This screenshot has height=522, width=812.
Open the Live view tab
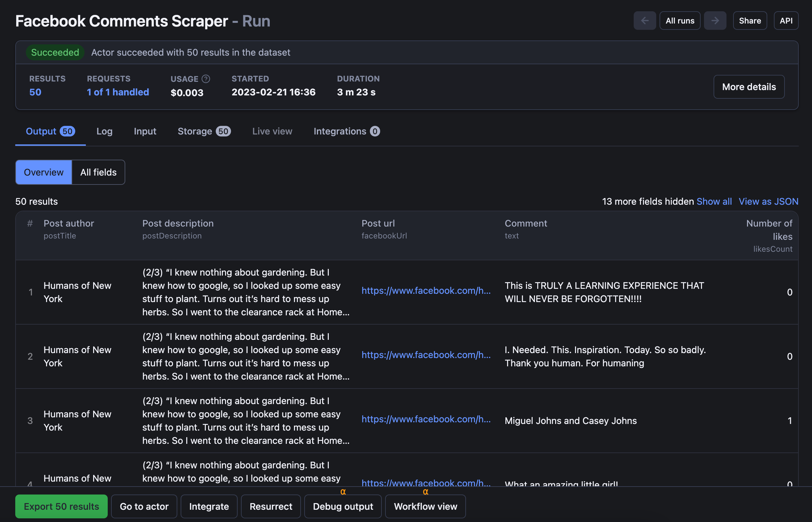(x=272, y=131)
